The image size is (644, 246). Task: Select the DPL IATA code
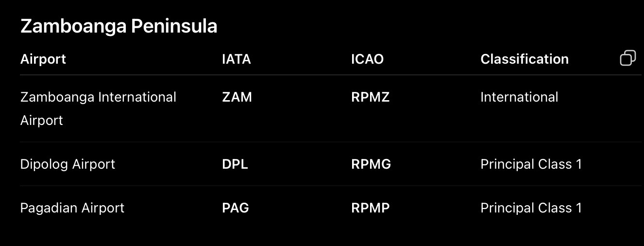coord(235,164)
